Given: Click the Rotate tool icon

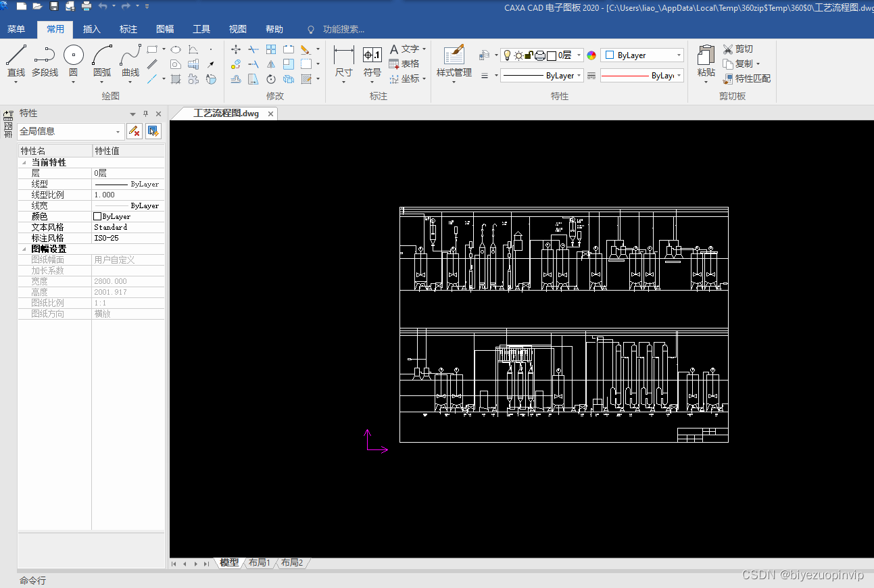Looking at the screenshot, I should [x=271, y=79].
